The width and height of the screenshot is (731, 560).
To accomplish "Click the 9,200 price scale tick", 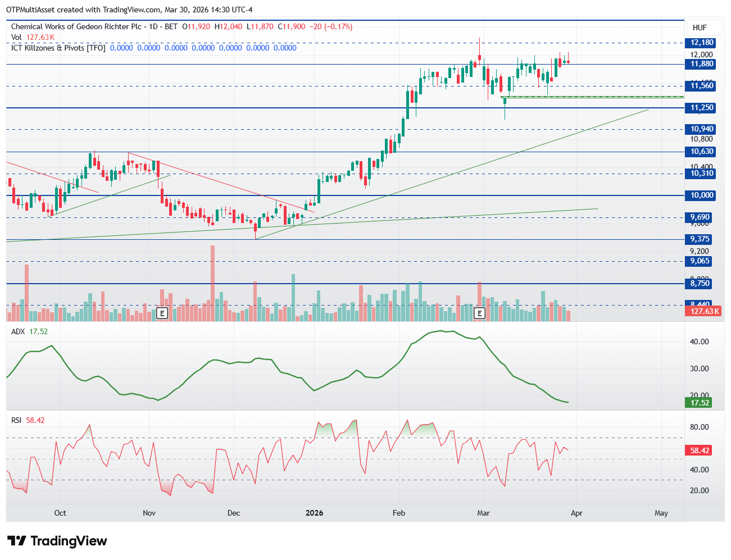I will [x=700, y=251].
